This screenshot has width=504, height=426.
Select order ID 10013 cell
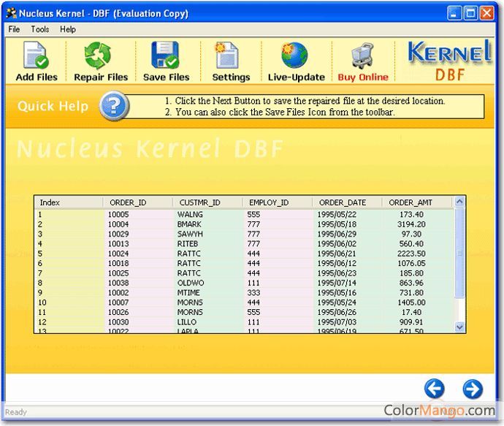click(x=118, y=244)
